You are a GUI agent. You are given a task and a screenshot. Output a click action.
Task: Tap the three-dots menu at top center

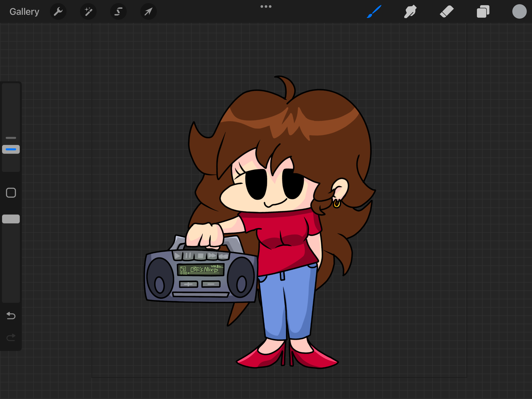pyautogui.click(x=266, y=6)
